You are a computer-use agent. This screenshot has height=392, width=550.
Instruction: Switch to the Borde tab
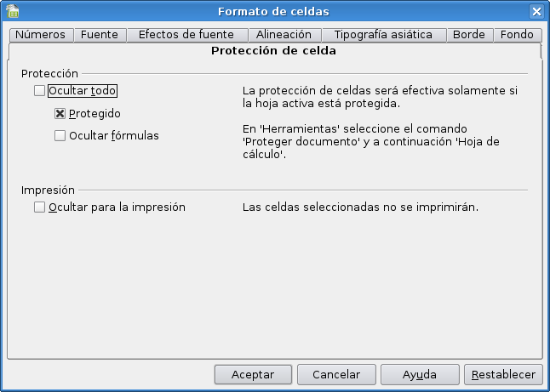[x=469, y=35]
